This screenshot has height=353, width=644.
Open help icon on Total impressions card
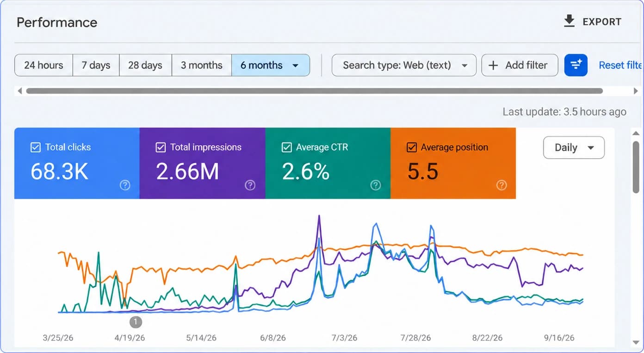tap(250, 185)
